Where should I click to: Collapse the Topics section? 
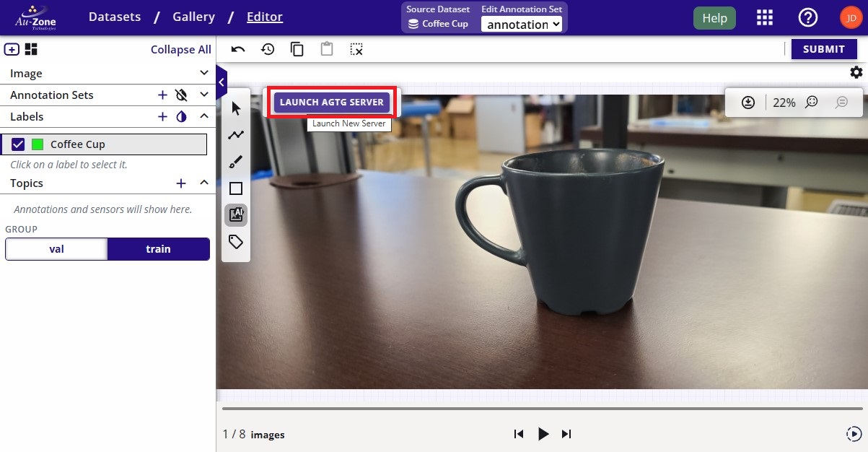pos(204,183)
